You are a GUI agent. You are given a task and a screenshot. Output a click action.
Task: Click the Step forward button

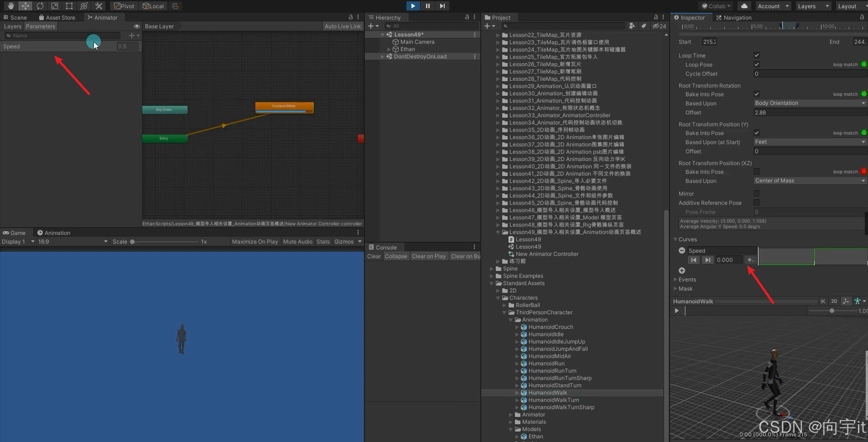coord(442,6)
